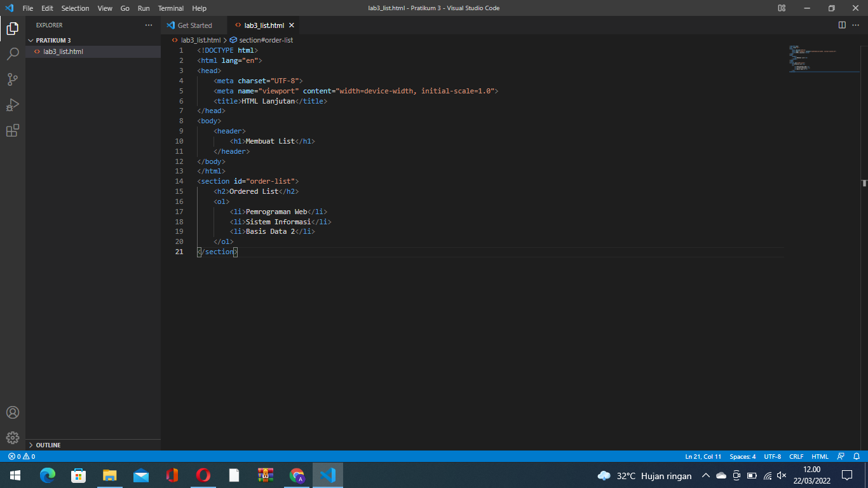Open Mail app from taskbar
868x488 pixels.
(141, 475)
